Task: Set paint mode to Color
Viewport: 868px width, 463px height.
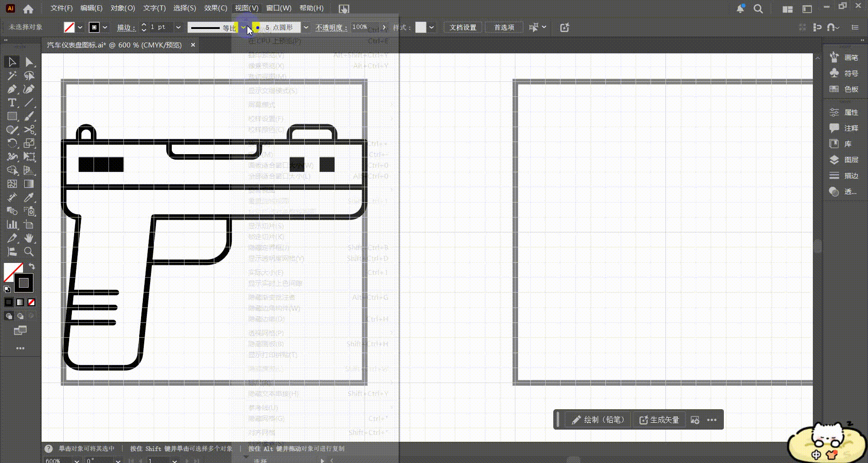Action: tap(9, 302)
